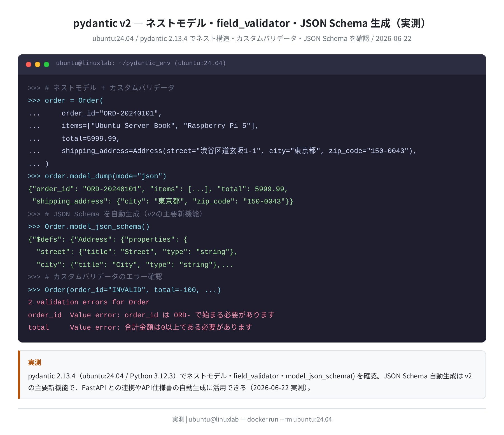Click the yellow minimize dot in terminal titlebar

coord(38,64)
